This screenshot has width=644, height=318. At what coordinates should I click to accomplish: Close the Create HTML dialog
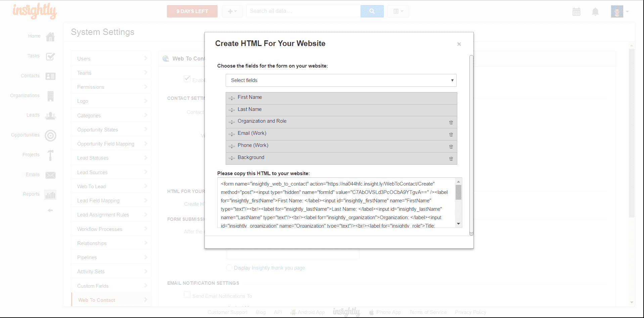(x=459, y=44)
